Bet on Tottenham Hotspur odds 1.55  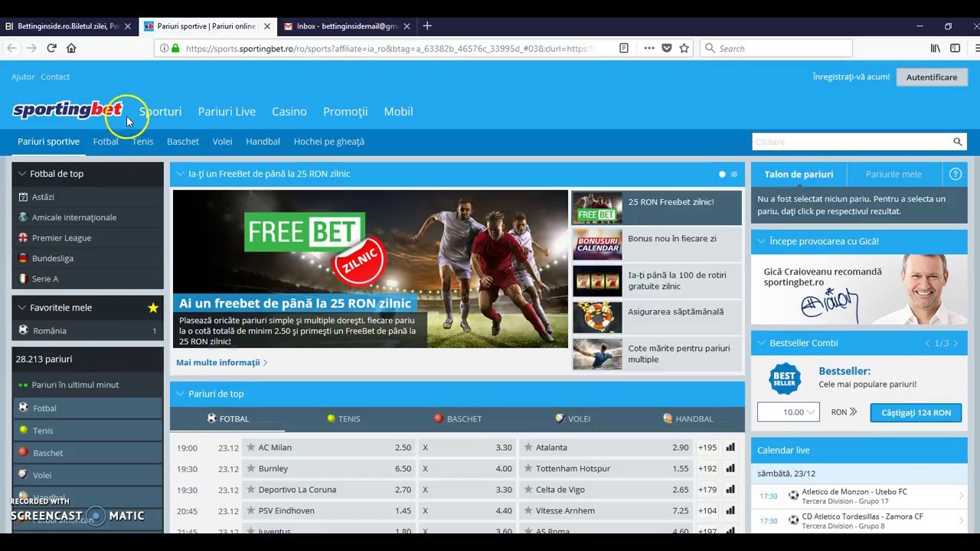(x=681, y=468)
